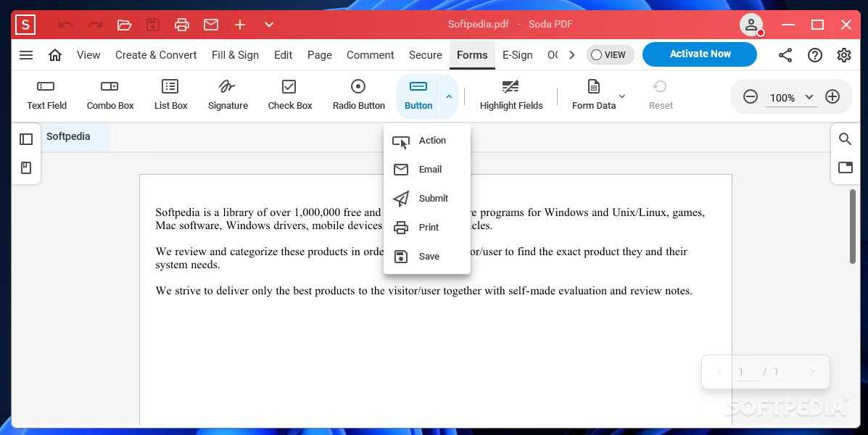The width and height of the screenshot is (868, 435).
Task: Open the hamburger main menu
Action: coord(26,55)
